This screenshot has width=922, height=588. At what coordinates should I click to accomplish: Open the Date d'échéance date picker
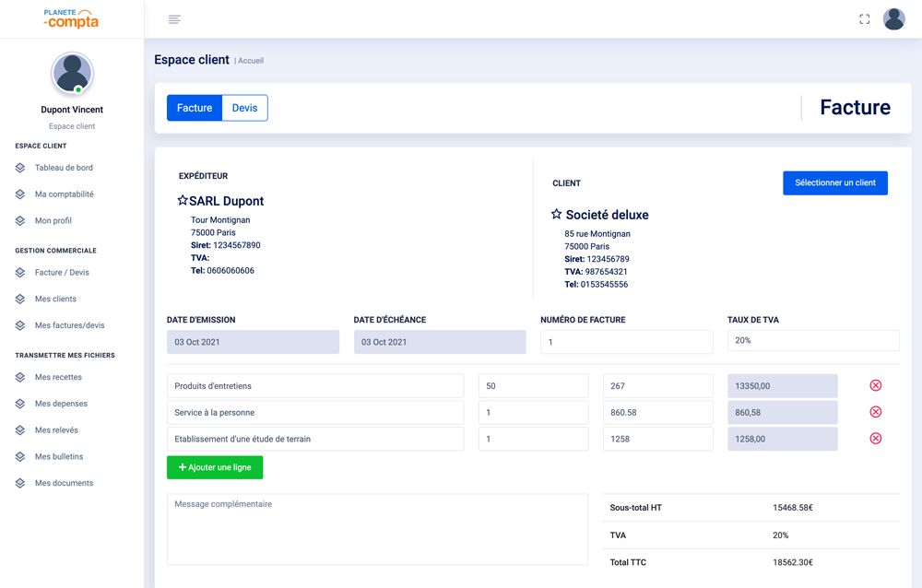point(439,342)
